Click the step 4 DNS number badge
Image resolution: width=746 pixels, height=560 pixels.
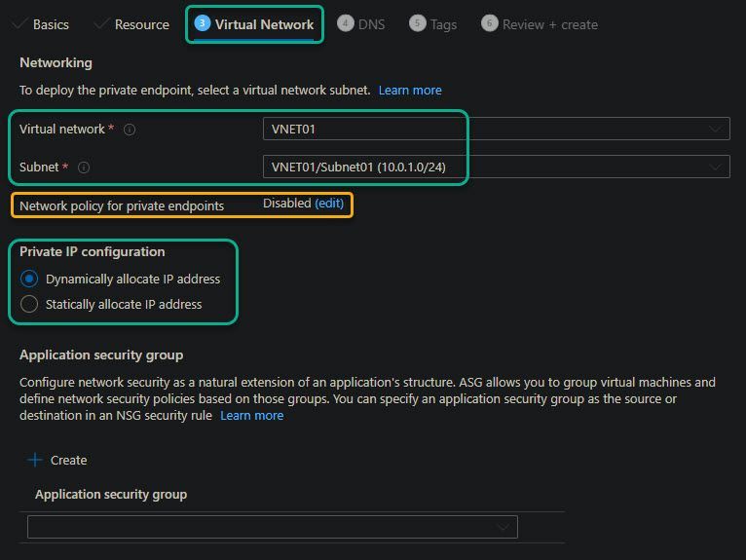tap(346, 23)
